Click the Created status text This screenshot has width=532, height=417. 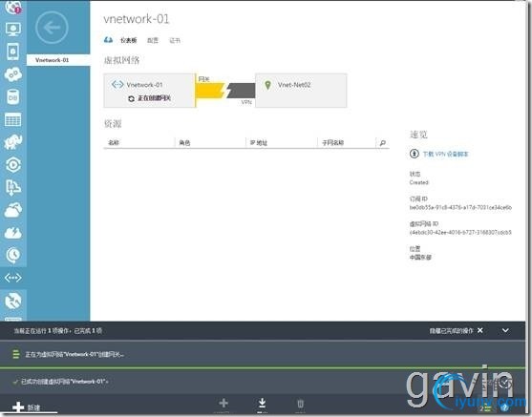[418, 182]
